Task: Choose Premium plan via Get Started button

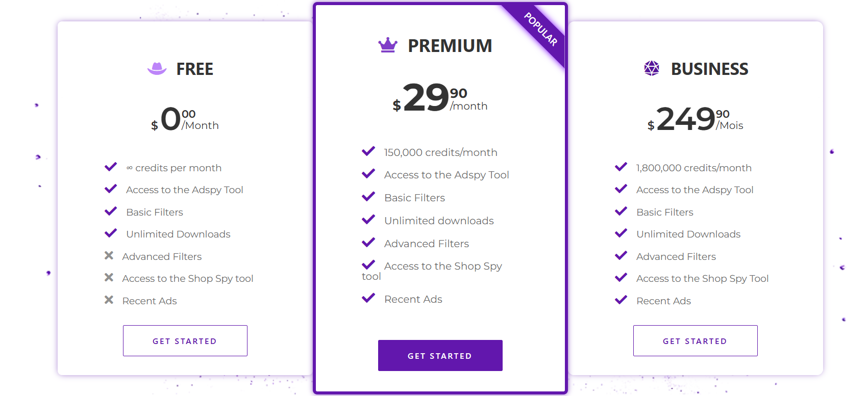Action: [x=440, y=356]
